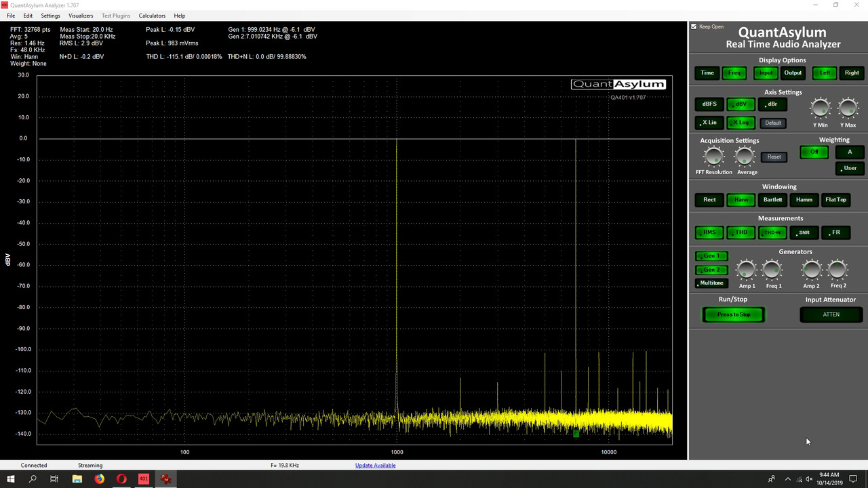Toggle generator Gen 1
Image resolution: width=868 pixels, height=488 pixels.
(x=711, y=256)
